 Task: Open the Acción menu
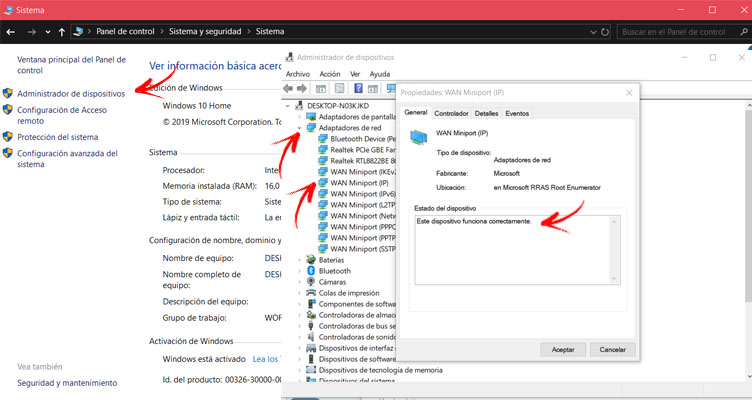tap(330, 74)
